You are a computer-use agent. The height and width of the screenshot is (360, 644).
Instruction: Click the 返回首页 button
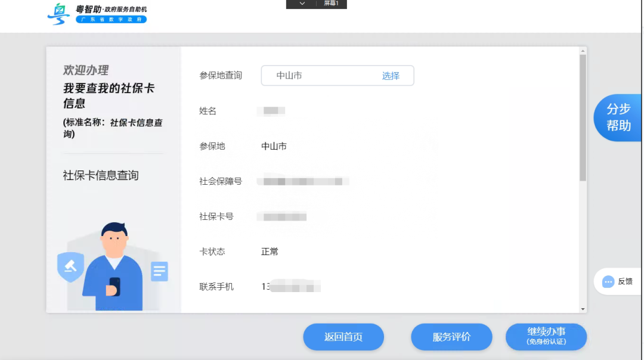(x=343, y=337)
